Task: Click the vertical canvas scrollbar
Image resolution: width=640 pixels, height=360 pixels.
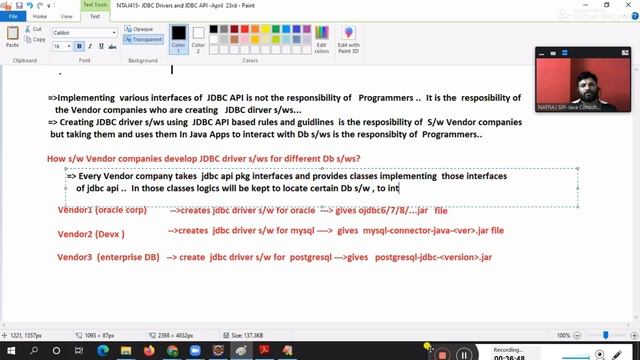Action: click(636, 192)
